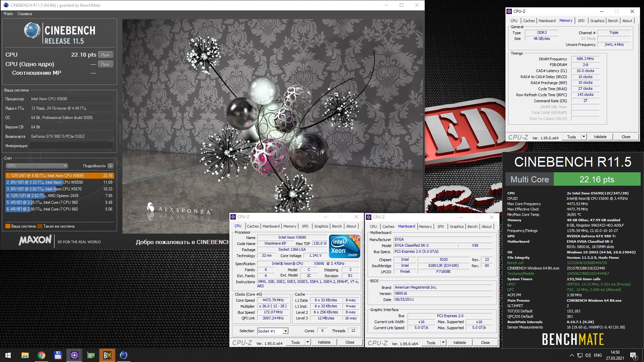This screenshot has height=362, width=644.
Task: Open Windows Start menu
Action: pyautogui.click(x=8, y=355)
